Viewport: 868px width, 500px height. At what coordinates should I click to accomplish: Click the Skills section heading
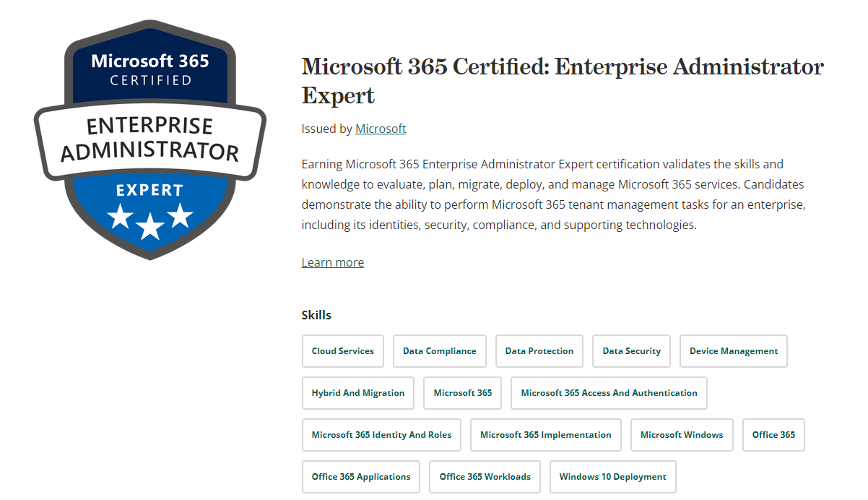tap(316, 315)
